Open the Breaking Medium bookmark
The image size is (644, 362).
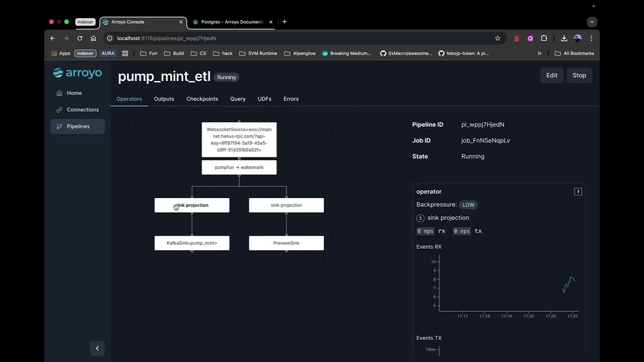[347, 53]
